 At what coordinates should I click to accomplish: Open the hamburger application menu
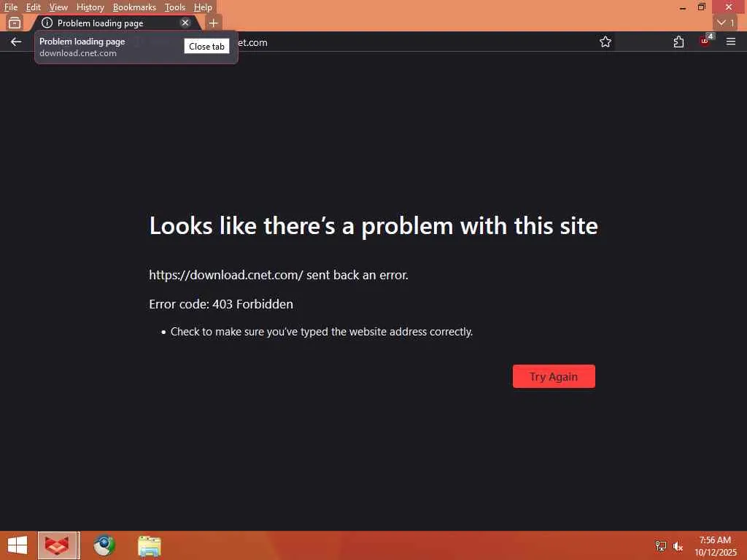(731, 42)
